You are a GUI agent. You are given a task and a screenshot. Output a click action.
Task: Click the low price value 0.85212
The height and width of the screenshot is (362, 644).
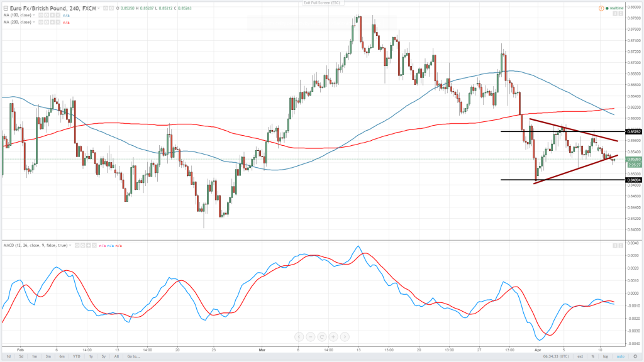click(166, 8)
